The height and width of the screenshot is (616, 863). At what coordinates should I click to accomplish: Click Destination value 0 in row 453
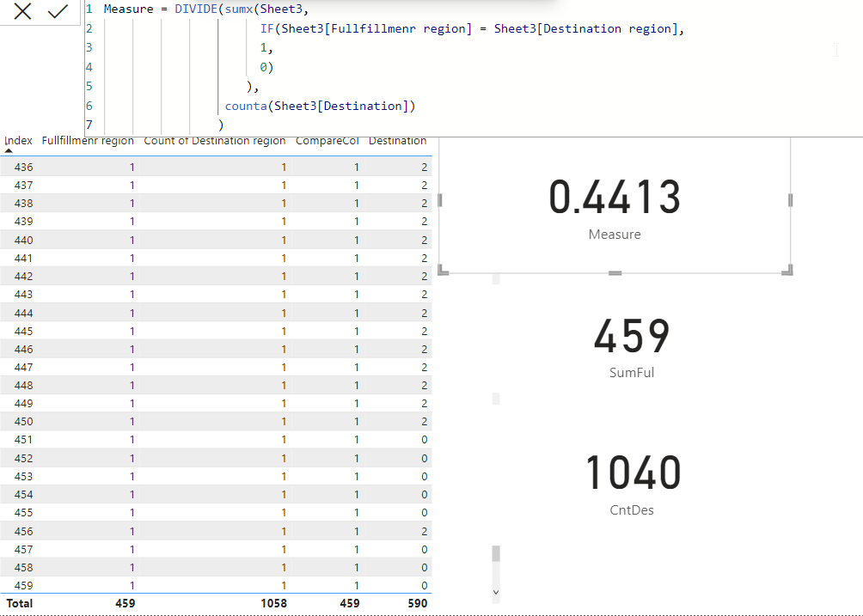click(x=425, y=476)
